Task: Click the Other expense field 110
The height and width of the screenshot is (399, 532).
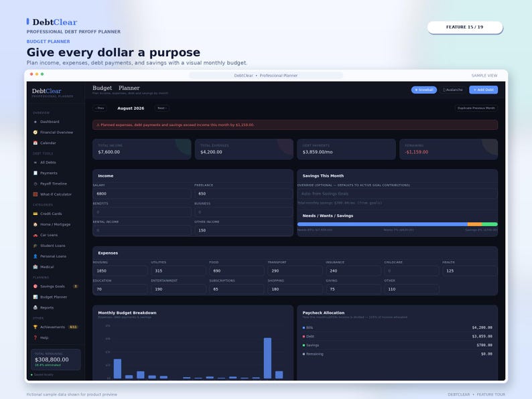Action: pos(411,289)
